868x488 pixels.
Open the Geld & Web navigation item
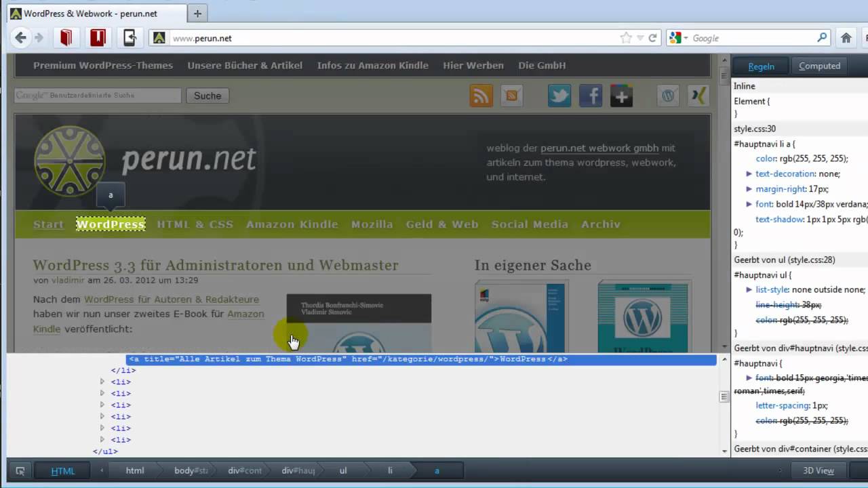coord(442,224)
